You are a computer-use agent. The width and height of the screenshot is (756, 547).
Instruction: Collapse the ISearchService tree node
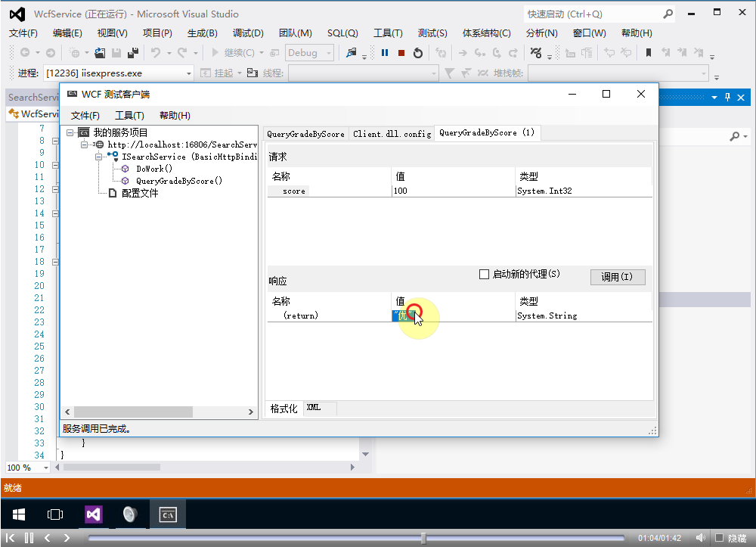(99, 157)
